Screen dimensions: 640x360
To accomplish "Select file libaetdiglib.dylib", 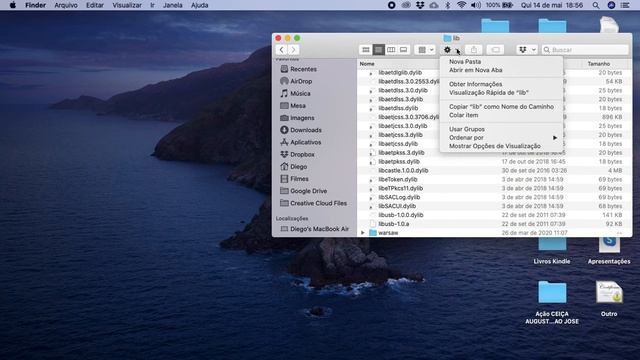I will [x=400, y=73].
